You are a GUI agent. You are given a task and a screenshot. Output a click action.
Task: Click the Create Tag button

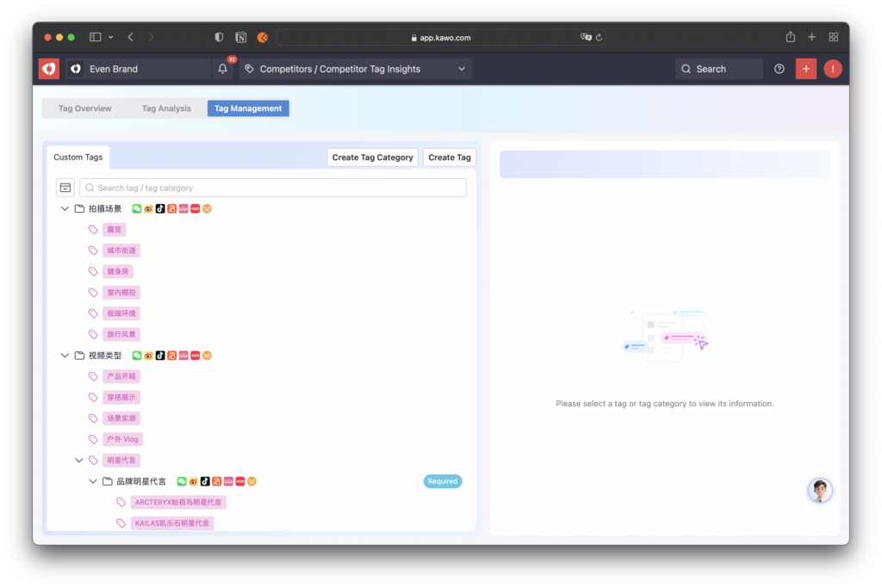click(x=449, y=158)
